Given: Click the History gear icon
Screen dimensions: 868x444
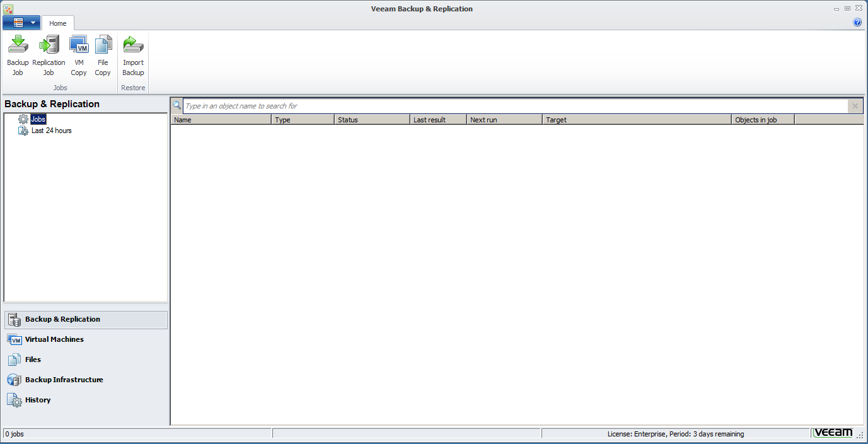Looking at the screenshot, I should [14, 400].
